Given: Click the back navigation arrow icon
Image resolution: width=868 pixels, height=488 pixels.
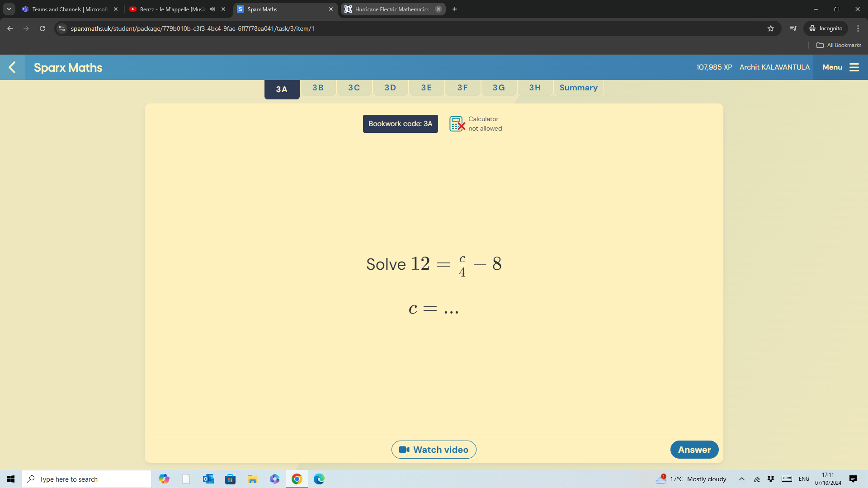Looking at the screenshot, I should coord(12,67).
